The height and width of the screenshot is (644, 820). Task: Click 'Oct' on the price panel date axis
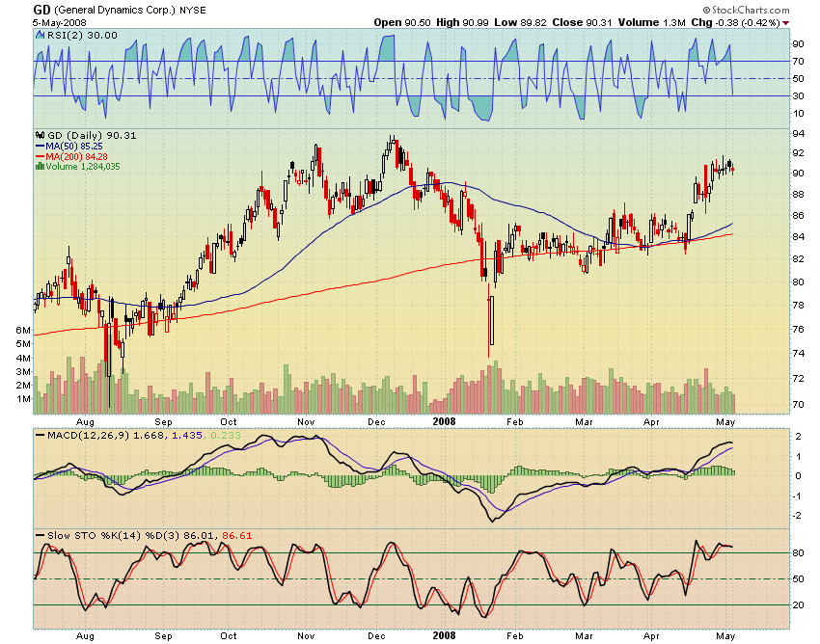point(229,421)
